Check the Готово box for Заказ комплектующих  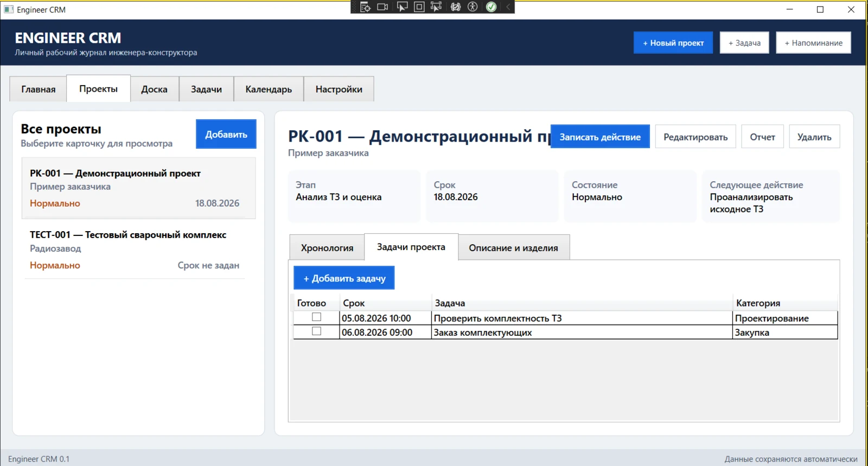click(x=316, y=331)
